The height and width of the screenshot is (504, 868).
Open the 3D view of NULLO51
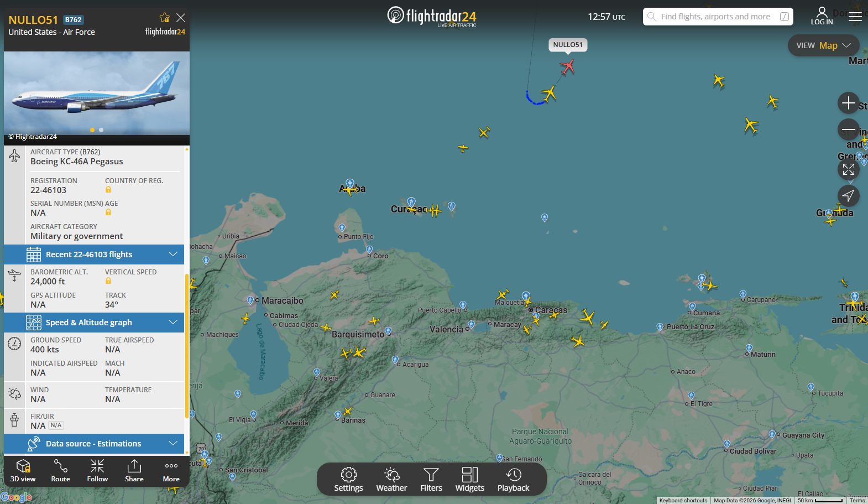[23, 471]
